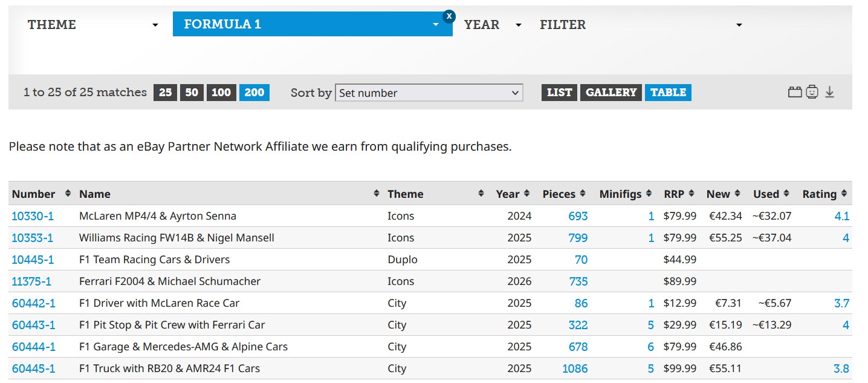Show 100 results per page
This screenshot has width=868, height=383.
(x=221, y=93)
